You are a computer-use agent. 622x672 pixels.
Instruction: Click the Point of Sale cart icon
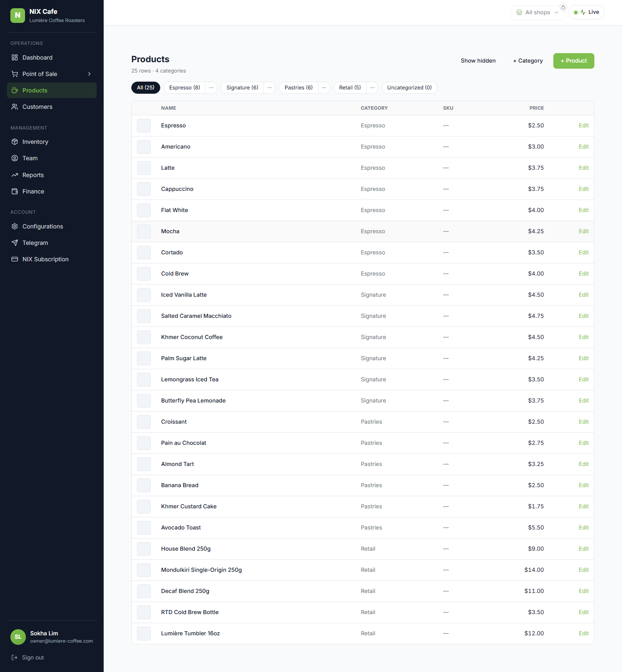(15, 74)
